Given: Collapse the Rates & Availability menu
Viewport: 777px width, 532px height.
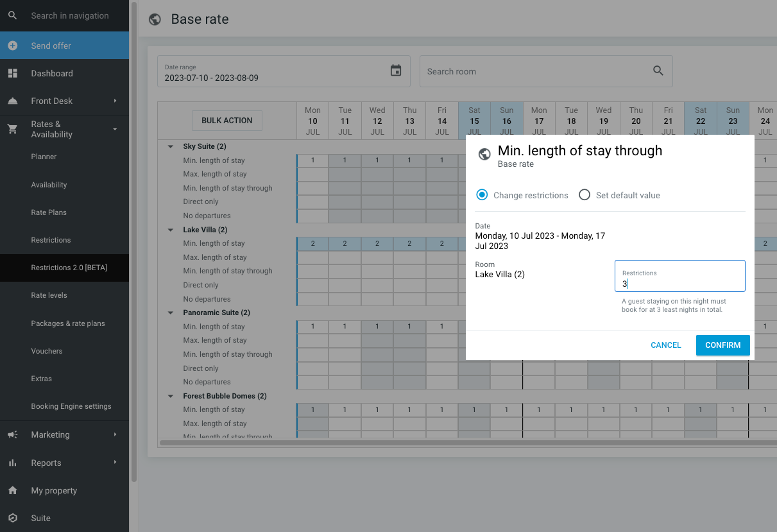Looking at the screenshot, I should pos(115,129).
